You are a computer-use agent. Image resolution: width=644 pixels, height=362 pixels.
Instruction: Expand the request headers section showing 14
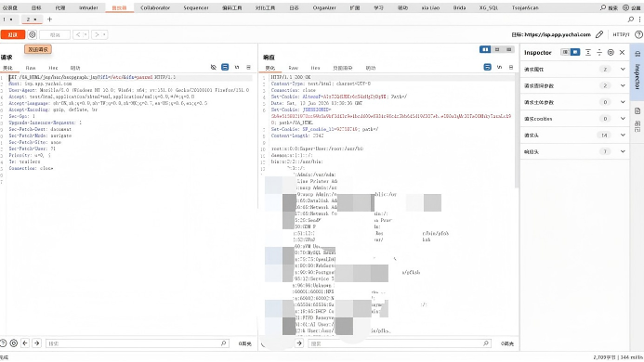[574, 135]
